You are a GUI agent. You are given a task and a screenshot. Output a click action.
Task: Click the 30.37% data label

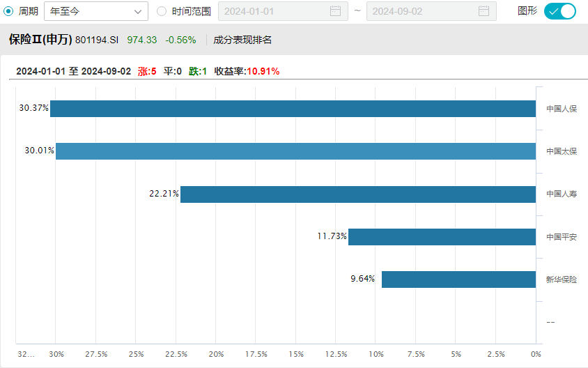click(33, 108)
